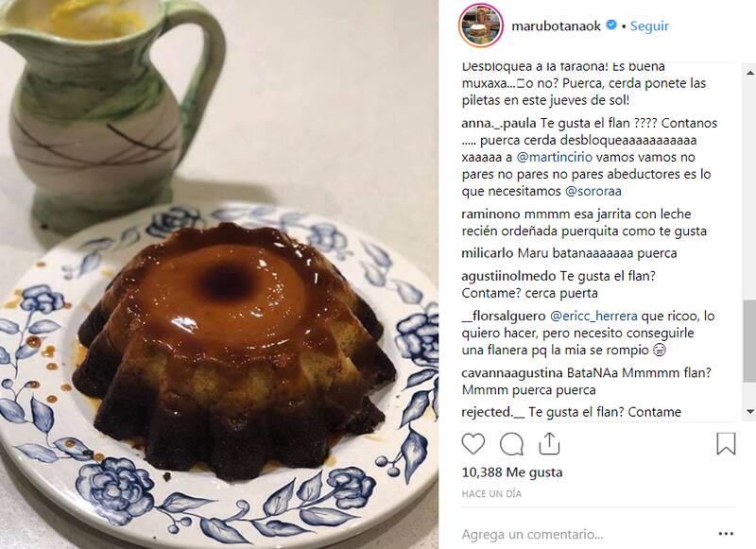
Task: Click the comment scrollbar down arrow
Action: tap(749, 411)
